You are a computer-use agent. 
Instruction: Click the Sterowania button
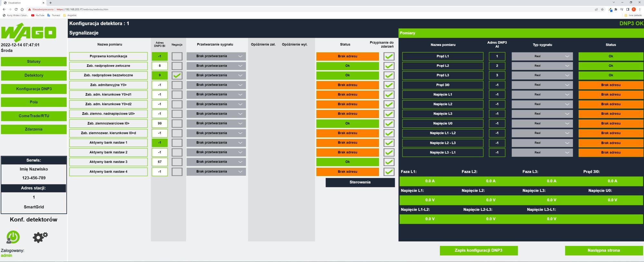pos(360,182)
